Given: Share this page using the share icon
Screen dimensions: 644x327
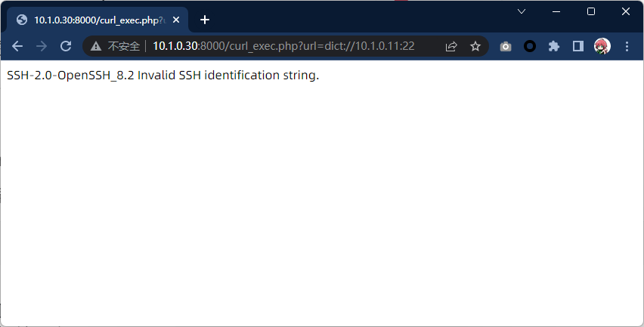Looking at the screenshot, I should (x=451, y=46).
